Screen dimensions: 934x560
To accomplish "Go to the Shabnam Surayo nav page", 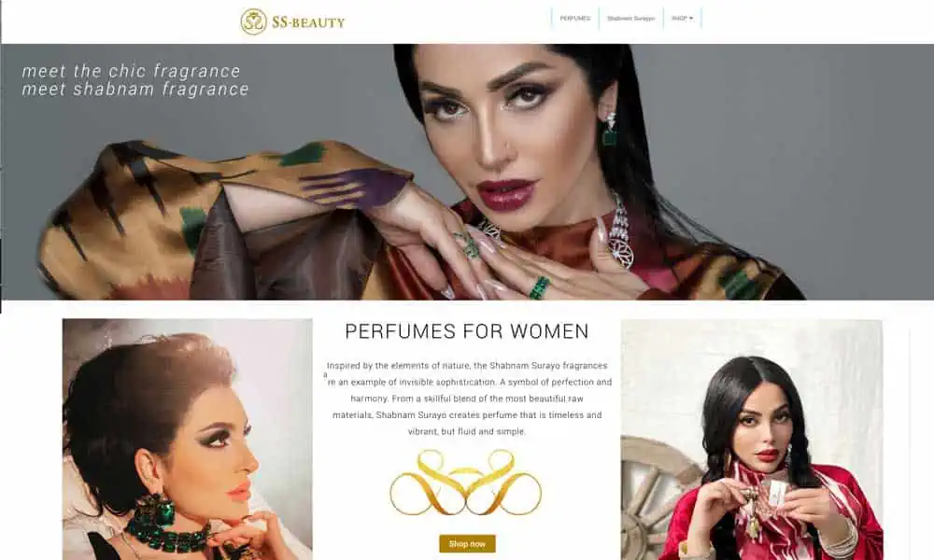I will click(x=630, y=19).
